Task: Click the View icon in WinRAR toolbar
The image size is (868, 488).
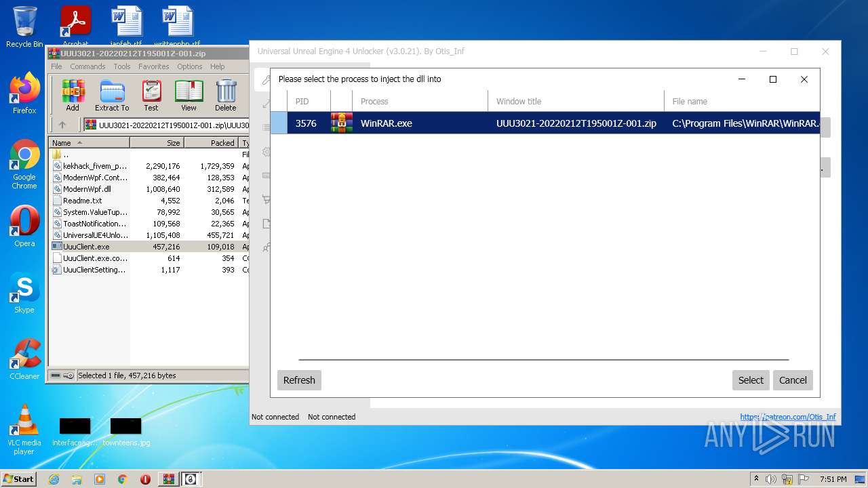Action: (189, 96)
